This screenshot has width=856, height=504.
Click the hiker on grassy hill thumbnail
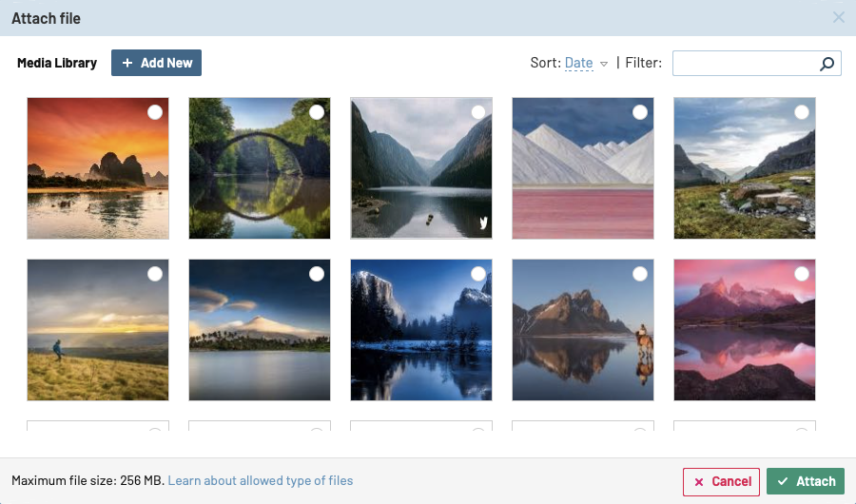97,330
